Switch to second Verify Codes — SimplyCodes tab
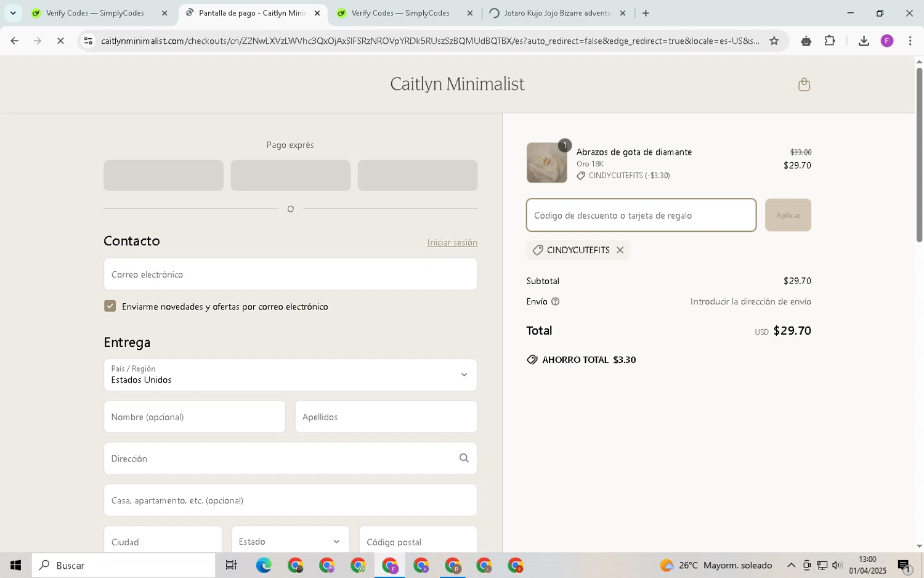The height and width of the screenshot is (578, 924). (x=400, y=13)
